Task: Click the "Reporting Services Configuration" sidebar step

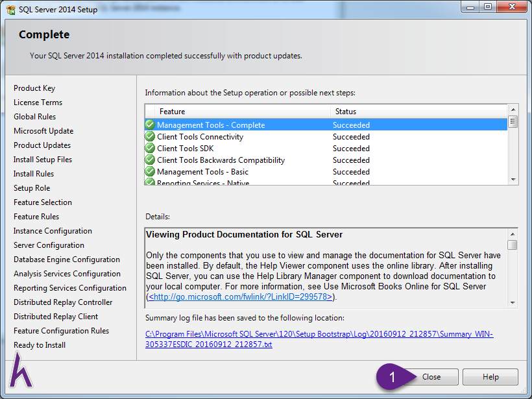Action: 70,287
